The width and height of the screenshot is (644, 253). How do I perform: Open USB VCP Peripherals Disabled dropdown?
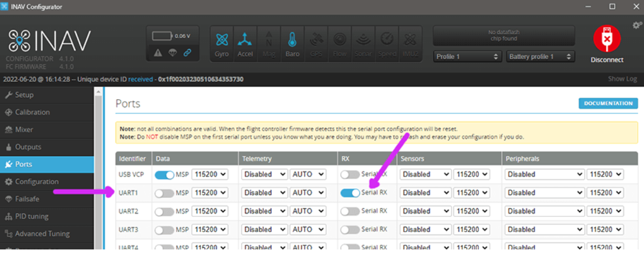[544, 174]
